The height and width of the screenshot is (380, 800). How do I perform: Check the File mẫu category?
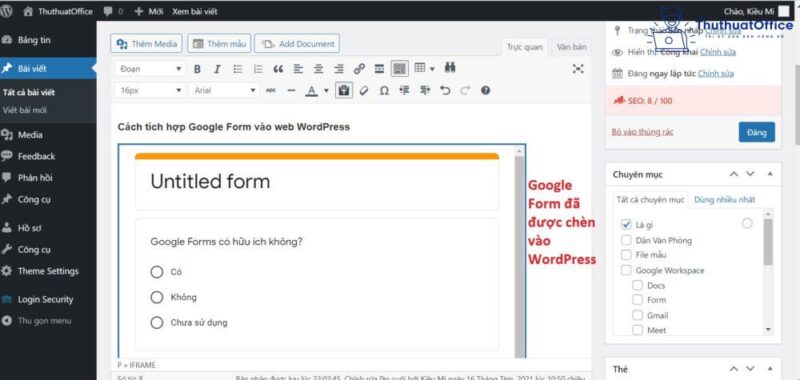(x=626, y=255)
